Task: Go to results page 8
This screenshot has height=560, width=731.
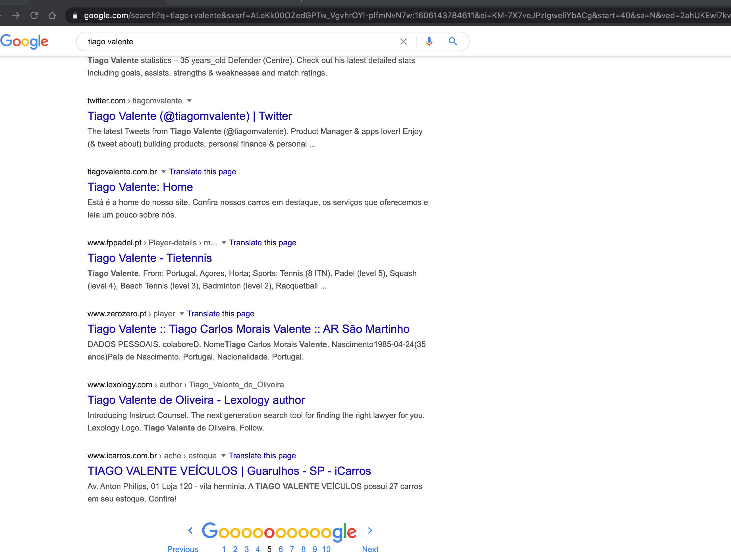Action: click(x=303, y=549)
